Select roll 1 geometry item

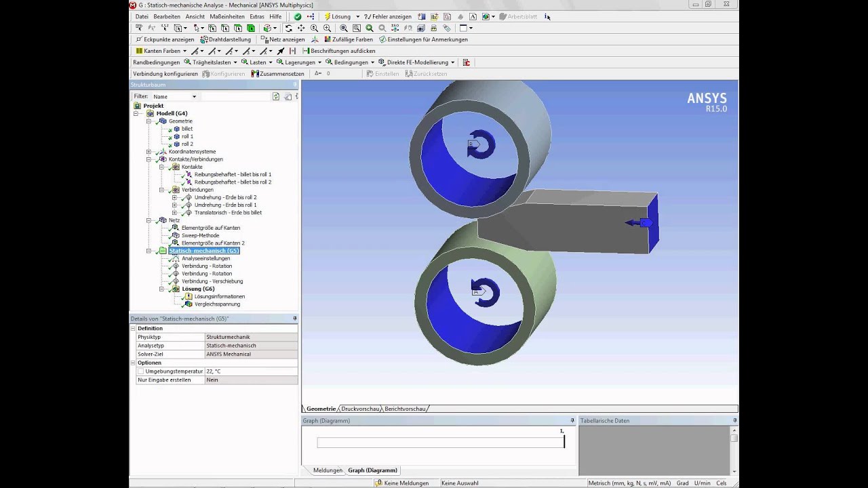tap(187, 136)
